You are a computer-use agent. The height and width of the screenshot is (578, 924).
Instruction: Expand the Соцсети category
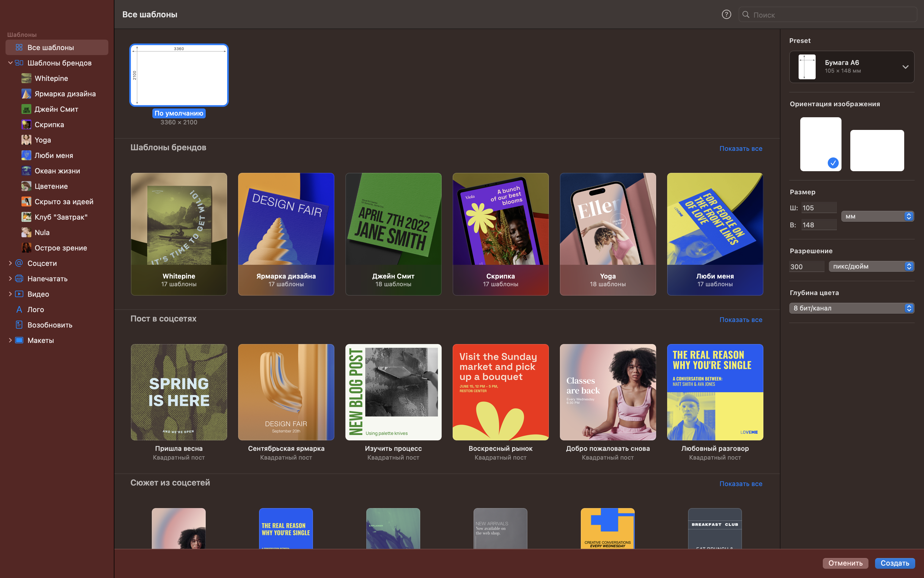click(10, 263)
